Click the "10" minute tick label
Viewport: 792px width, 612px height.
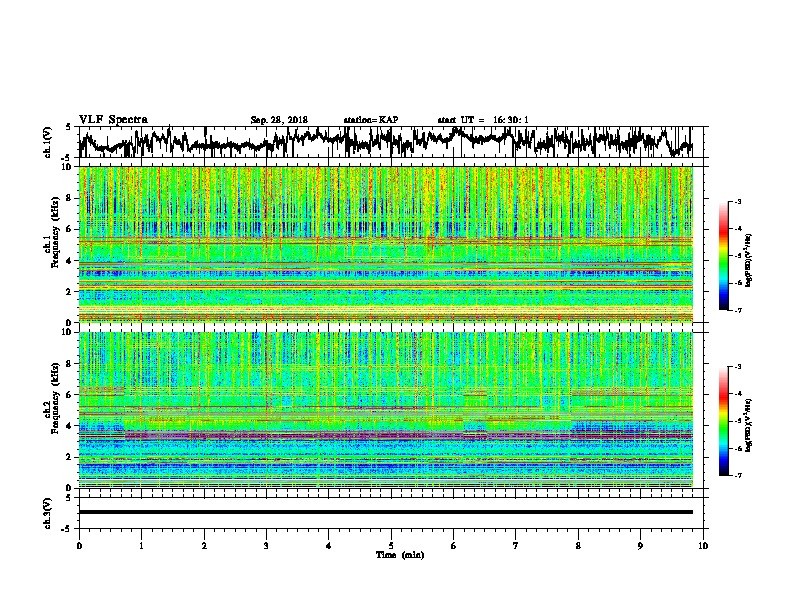(x=703, y=546)
